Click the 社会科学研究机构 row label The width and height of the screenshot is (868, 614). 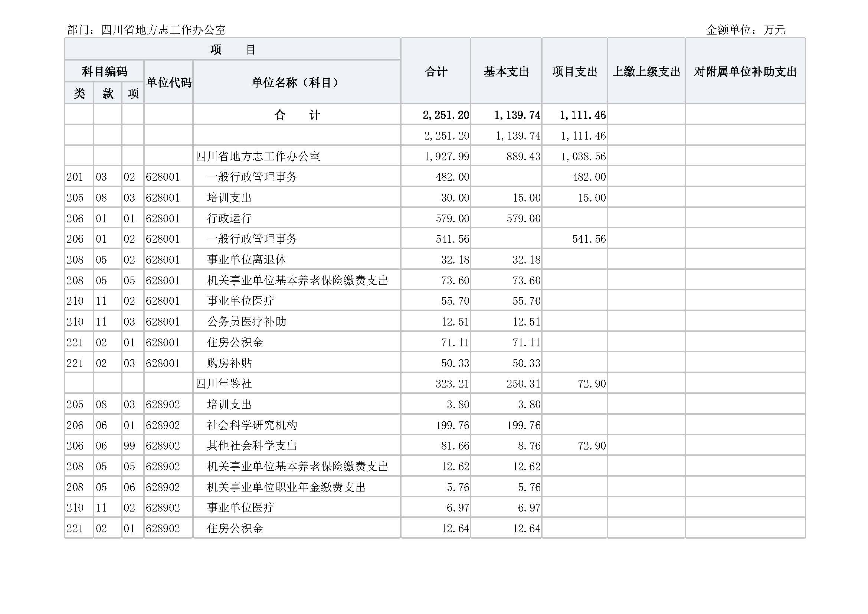[x=252, y=425]
